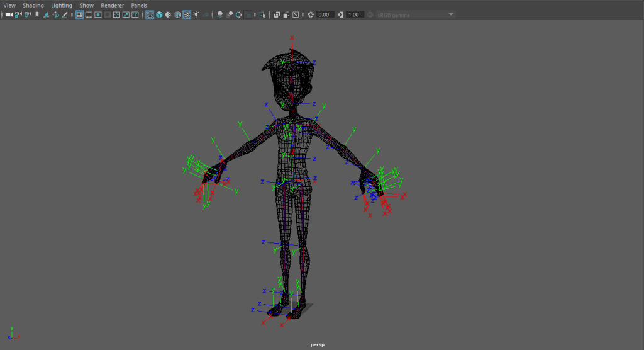Click the 2D Pan/Zoom icon

click(x=56, y=14)
